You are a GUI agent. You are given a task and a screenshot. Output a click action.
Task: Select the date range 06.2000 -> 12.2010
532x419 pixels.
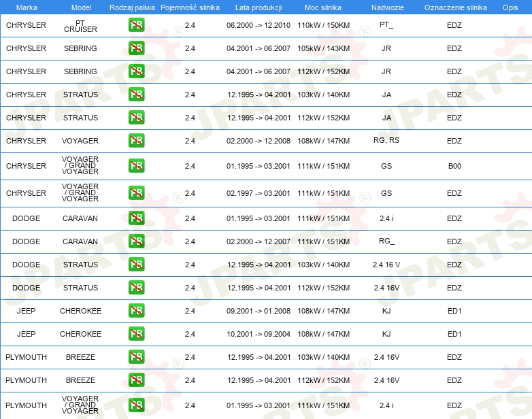coord(259,25)
